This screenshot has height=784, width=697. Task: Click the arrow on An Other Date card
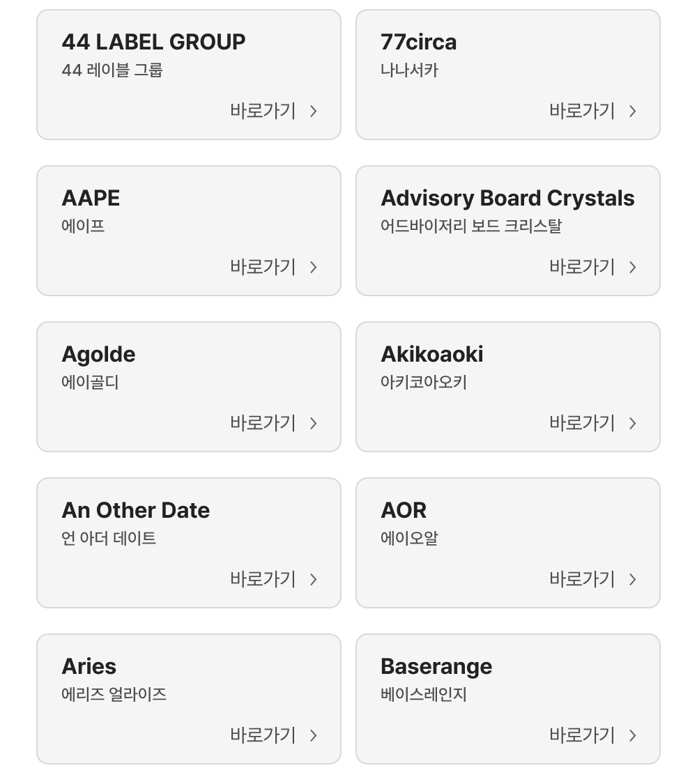[x=314, y=580]
